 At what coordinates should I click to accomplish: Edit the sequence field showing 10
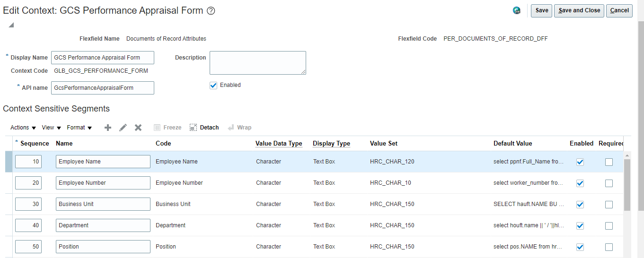tap(28, 162)
